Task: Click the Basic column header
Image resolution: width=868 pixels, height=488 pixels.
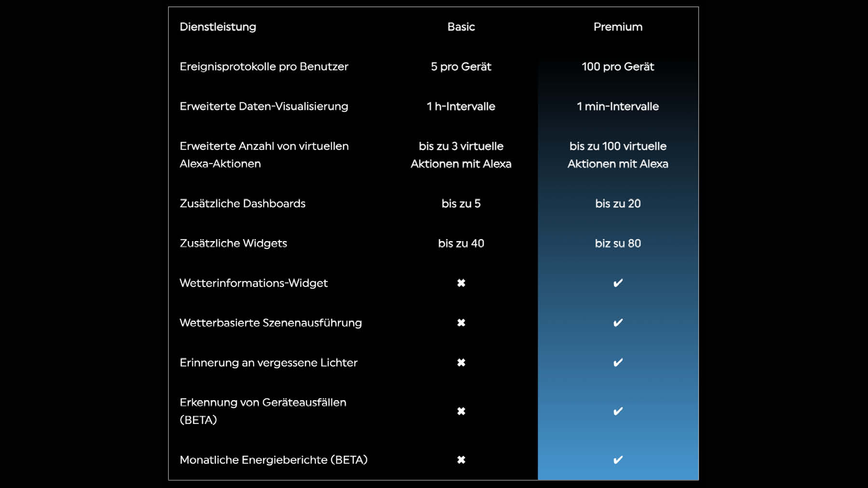Action: (461, 27)
